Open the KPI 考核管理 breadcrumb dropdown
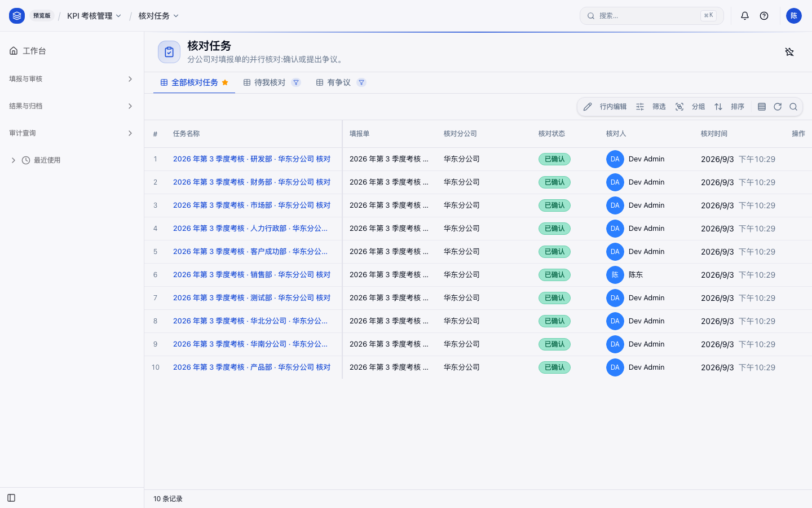Viewport: 812px width, 508px height. 94,16
